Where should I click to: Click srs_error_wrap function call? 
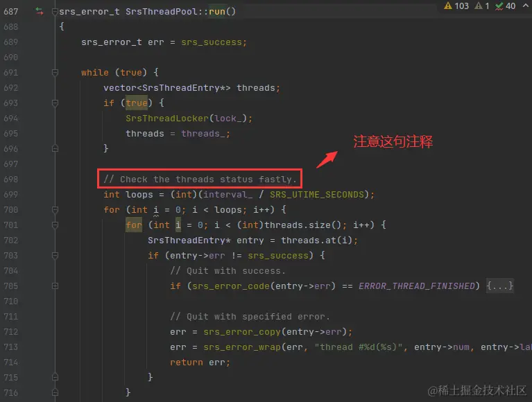242,347
